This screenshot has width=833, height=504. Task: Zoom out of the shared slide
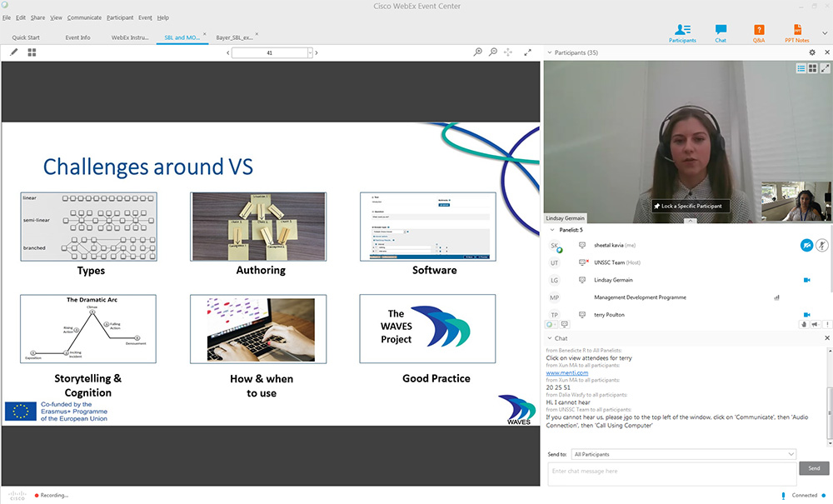pos(493,52)
